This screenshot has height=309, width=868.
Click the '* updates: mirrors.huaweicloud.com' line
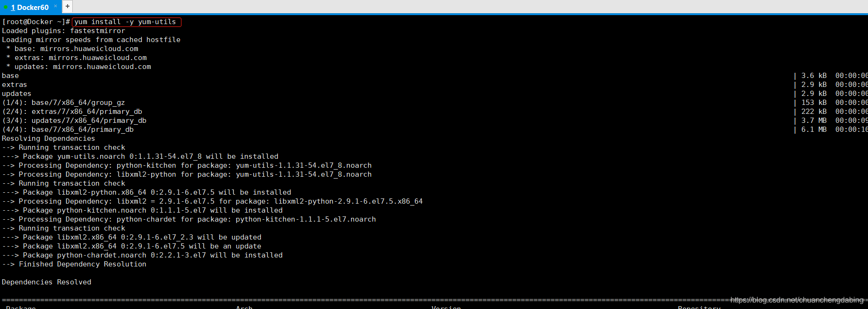point(78,67)
